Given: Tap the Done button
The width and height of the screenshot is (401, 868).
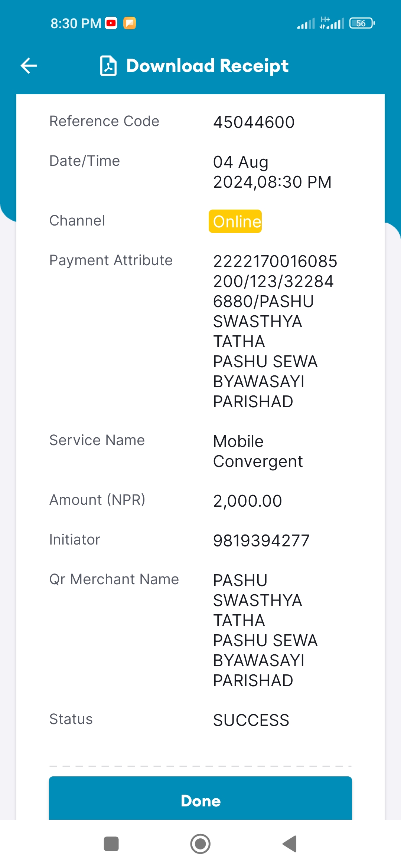Looking at the screenshot, I should pos(200,800).
